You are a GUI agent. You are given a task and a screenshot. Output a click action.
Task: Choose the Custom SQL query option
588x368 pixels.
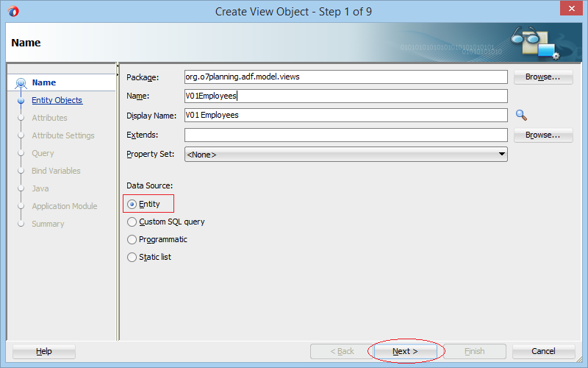(x=132, y=222)
